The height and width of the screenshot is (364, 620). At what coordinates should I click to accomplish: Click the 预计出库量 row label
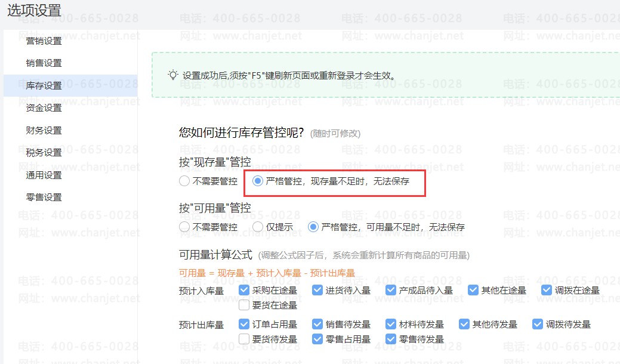tap(201, 325)
